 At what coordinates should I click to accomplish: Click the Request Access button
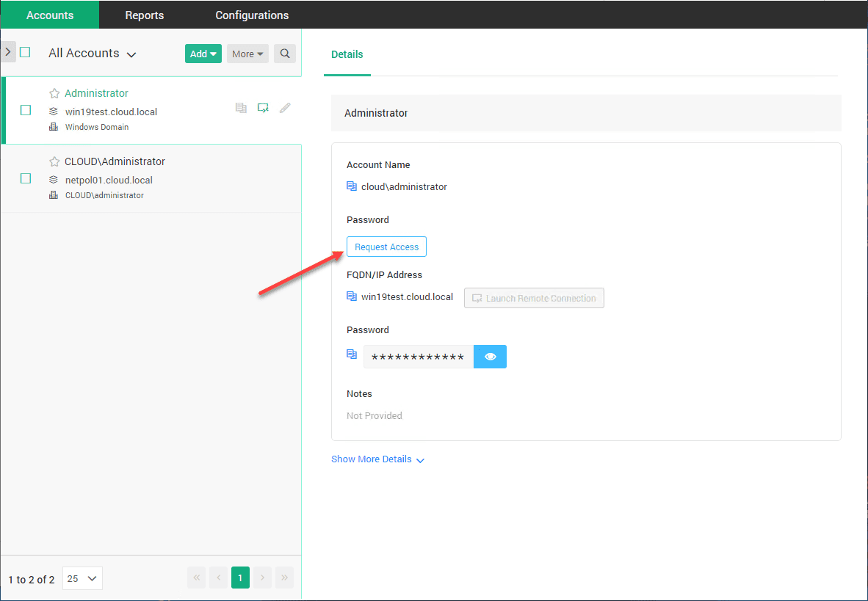(386, 247)
